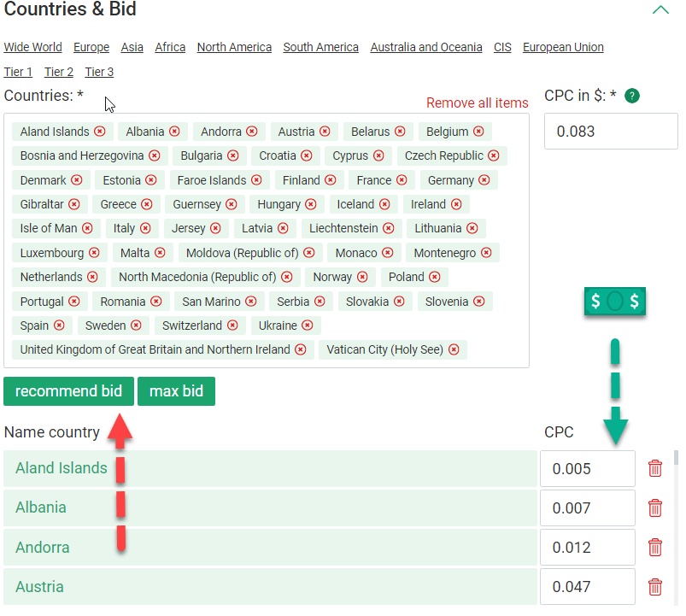Remove the Ukraine country tag
Viewport: 686px width, 616px height.
click(307, 326)
